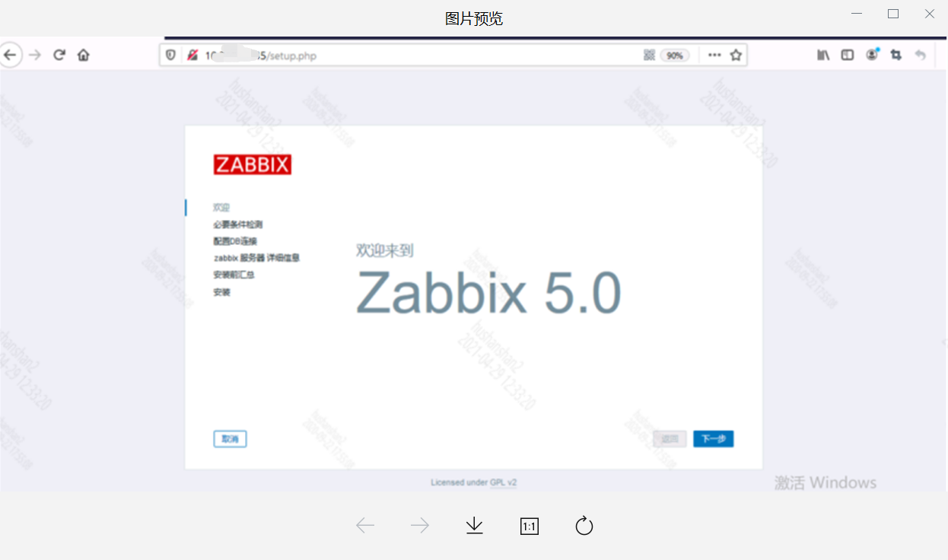The width and height of the screenshot is (948, 560).
Task: Click the 图片预览 window title
Action: pyautogui.click(x=474, y=18)
